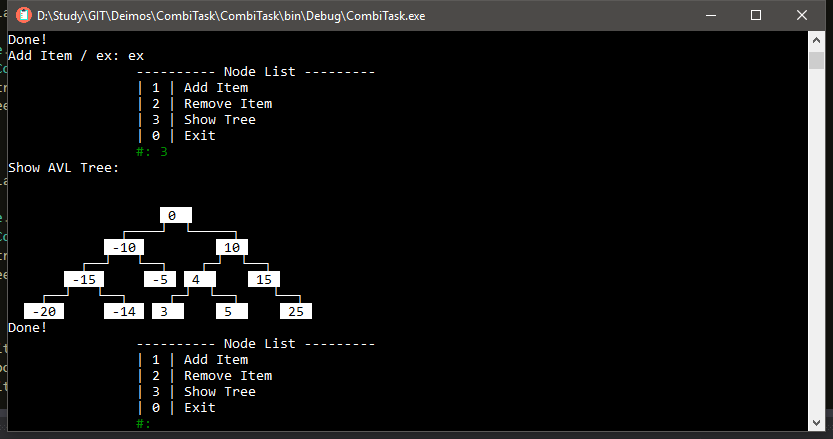Viewport: 833px width, 439px height.
Task: Click the bottom '#:' input prompt
Action: click(144, 424)
